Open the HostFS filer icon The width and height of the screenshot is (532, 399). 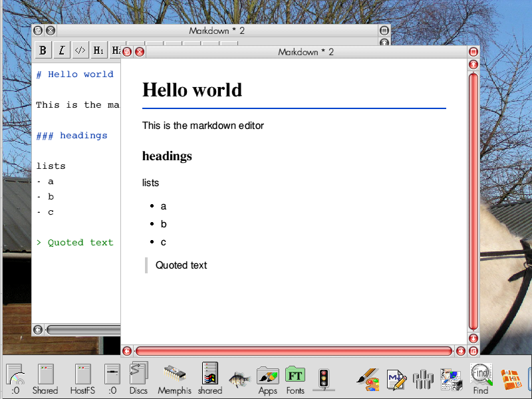(82, 378)
